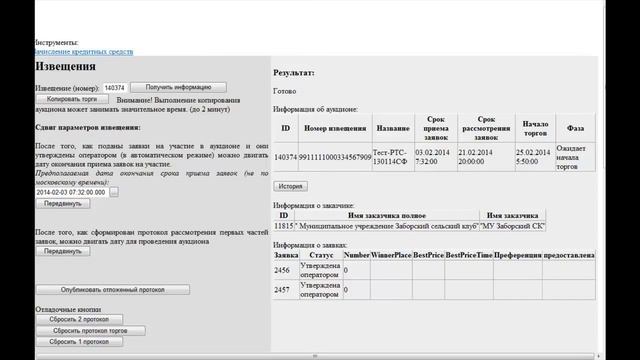Screen dimensions: 640x360
Task: Click the Результат heading
Action: [x=293, y=73]
